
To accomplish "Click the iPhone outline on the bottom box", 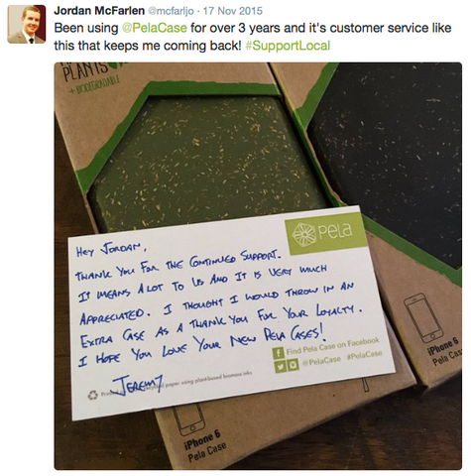I will coord(187,419).
